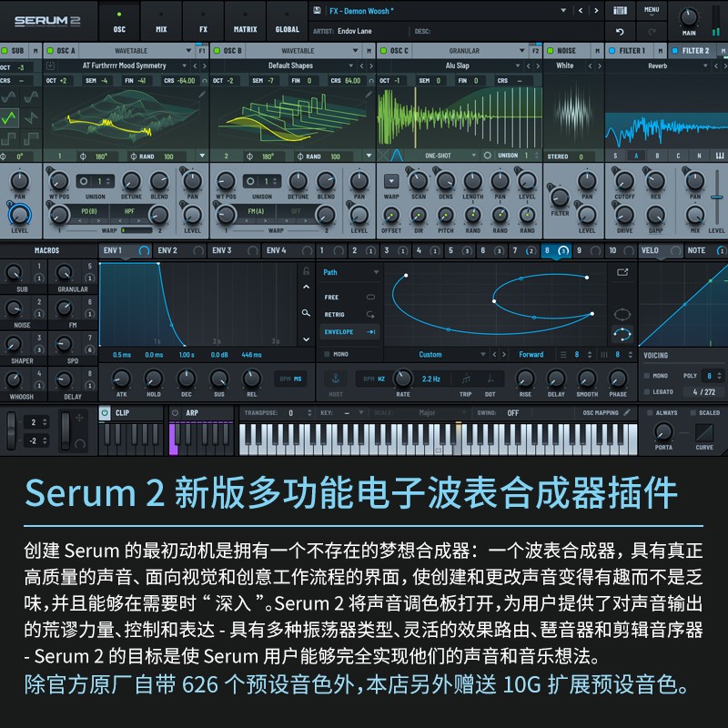The height and width of the screenshot is (728, 728).
Task: Open the OSC B WAVETABLE type dropdown
Action: click(355, 51)
